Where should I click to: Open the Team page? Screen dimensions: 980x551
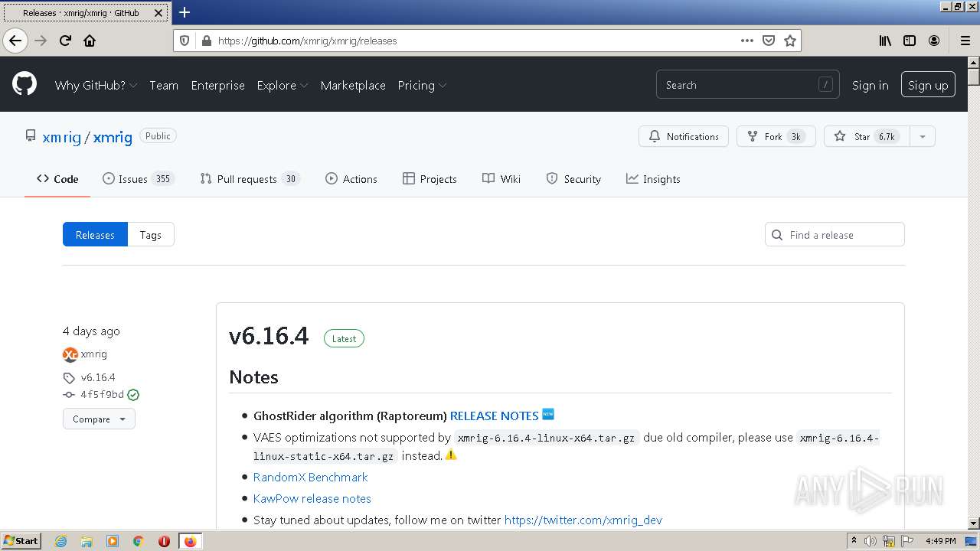164,85
